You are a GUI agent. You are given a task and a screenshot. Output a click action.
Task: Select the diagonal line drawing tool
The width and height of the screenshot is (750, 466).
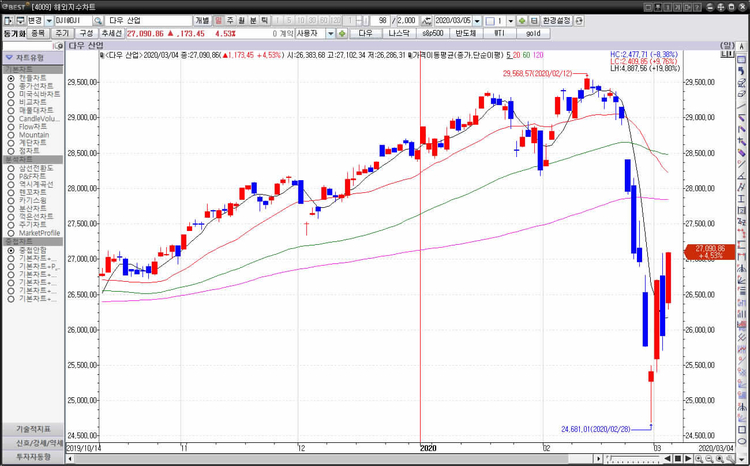741,106
